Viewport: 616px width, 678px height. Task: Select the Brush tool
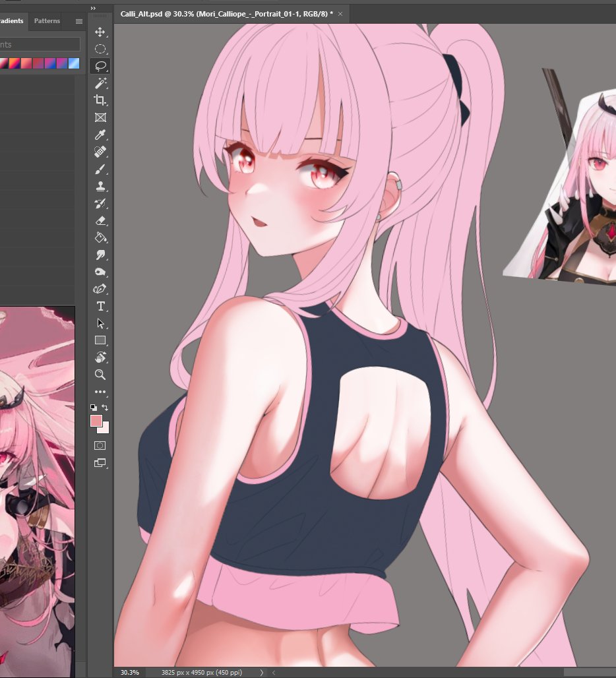(x=100, y=169)
